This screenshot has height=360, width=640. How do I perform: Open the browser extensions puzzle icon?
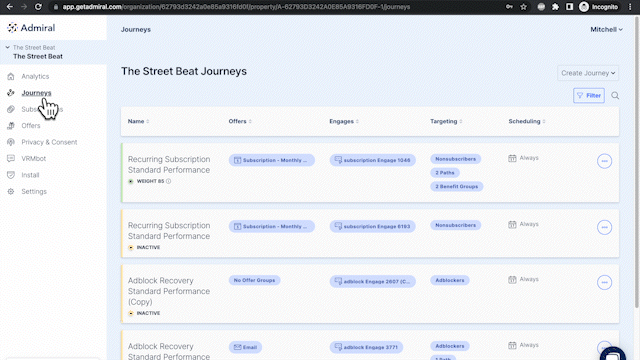[555, 7]
